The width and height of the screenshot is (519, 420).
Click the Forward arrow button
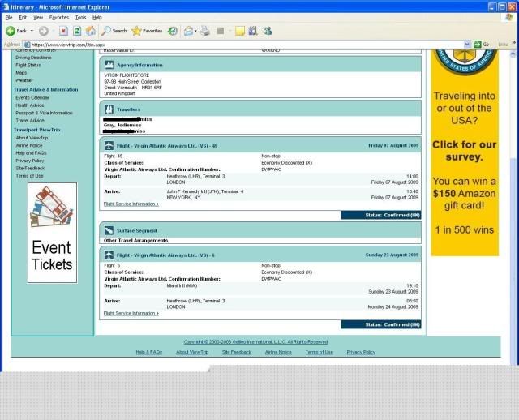[43, 31]
